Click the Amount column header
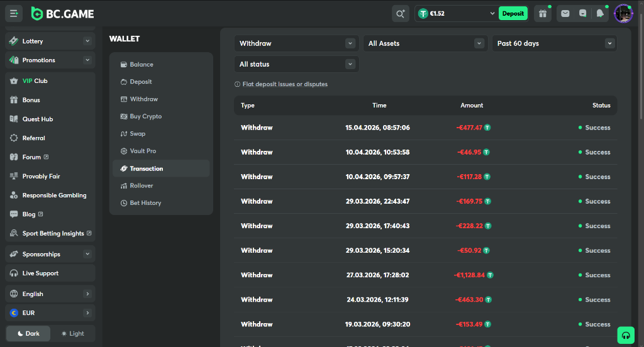This screenshot has width=644, height=347. (x=472, y=106)
